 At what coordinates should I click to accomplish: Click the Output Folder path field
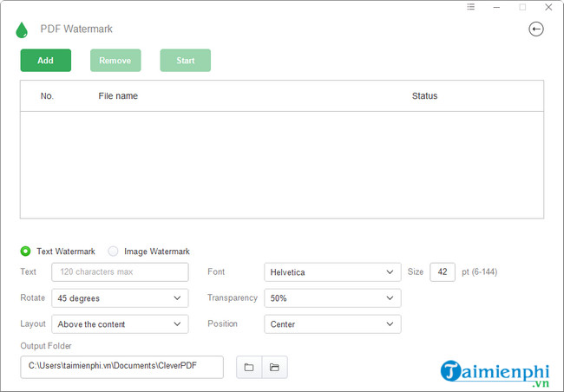[x=122, y=367]
